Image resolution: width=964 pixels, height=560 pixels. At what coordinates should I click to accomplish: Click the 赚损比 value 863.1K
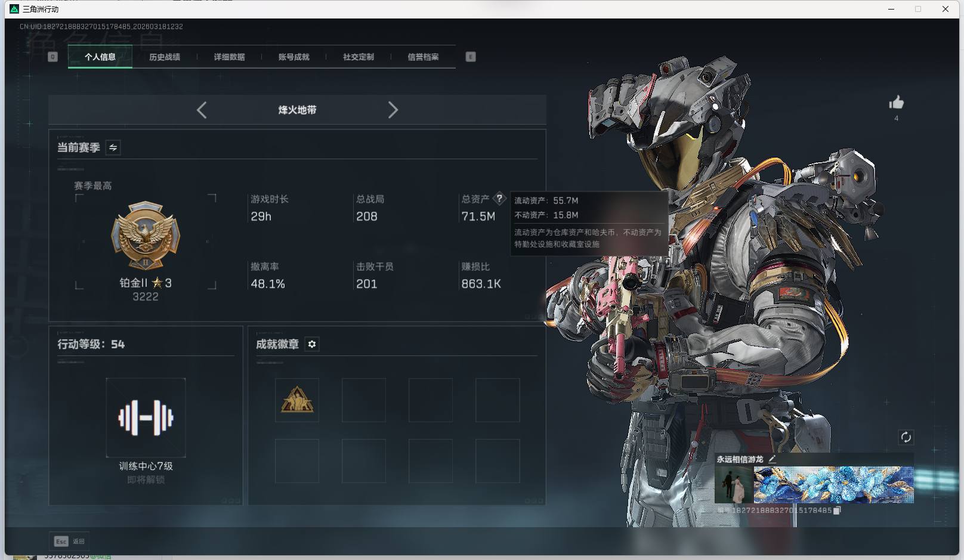click(x=481, y=284)
